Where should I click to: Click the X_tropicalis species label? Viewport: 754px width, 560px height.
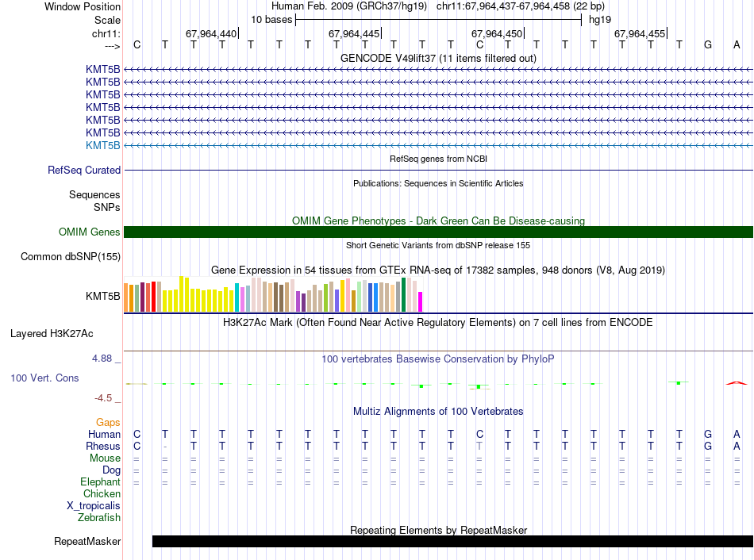pyautogui.click(x=94, y=505)
